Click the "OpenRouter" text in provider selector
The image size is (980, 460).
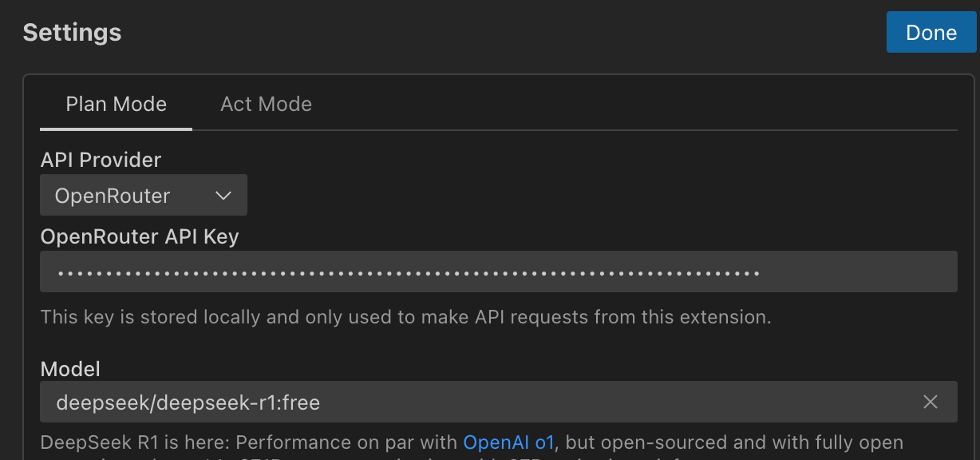click(113, 196)
